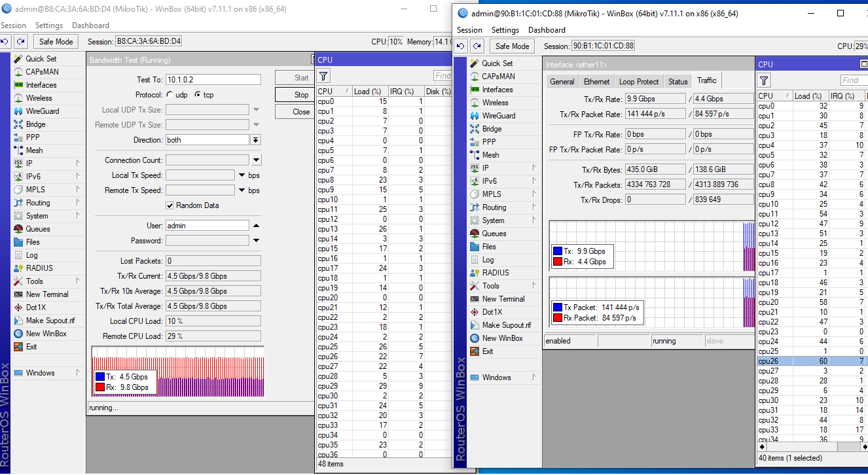
Task: Click the blue Tx legend swatch in Bandwidth Test
Action: (99, 377)
